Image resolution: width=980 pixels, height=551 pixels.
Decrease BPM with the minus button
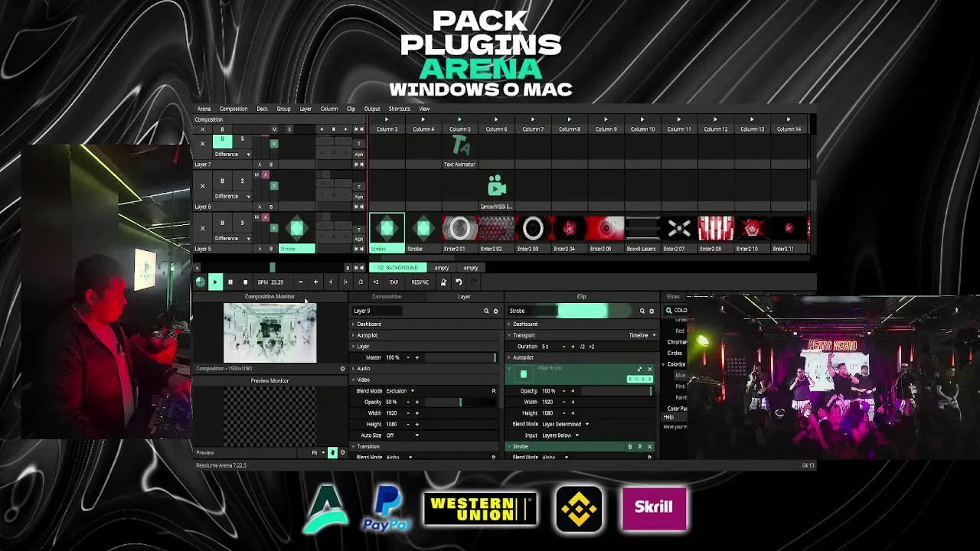tap(300, 282)
